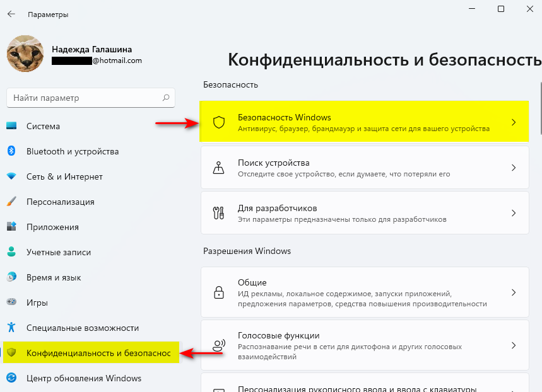Viewport: 542px width, 392px height.
Task: Expand Поиск устройства with right chevron
Action: pos(514,168)
